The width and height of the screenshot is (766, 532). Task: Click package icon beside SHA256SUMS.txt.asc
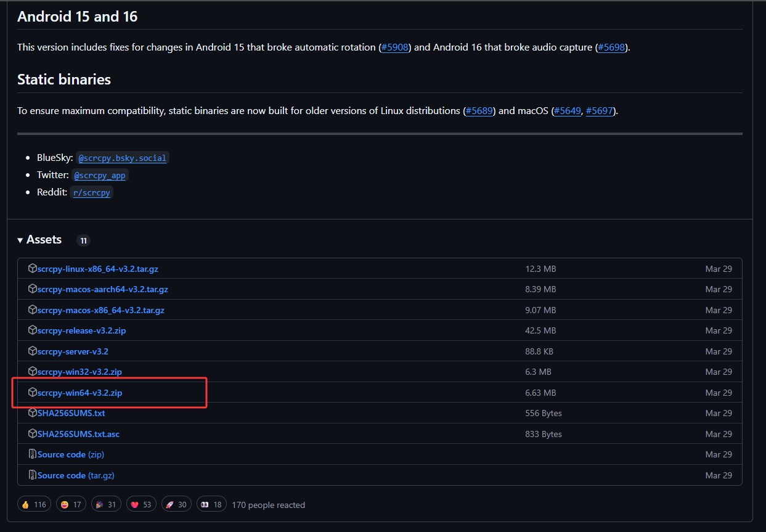[x=33, y=434]
